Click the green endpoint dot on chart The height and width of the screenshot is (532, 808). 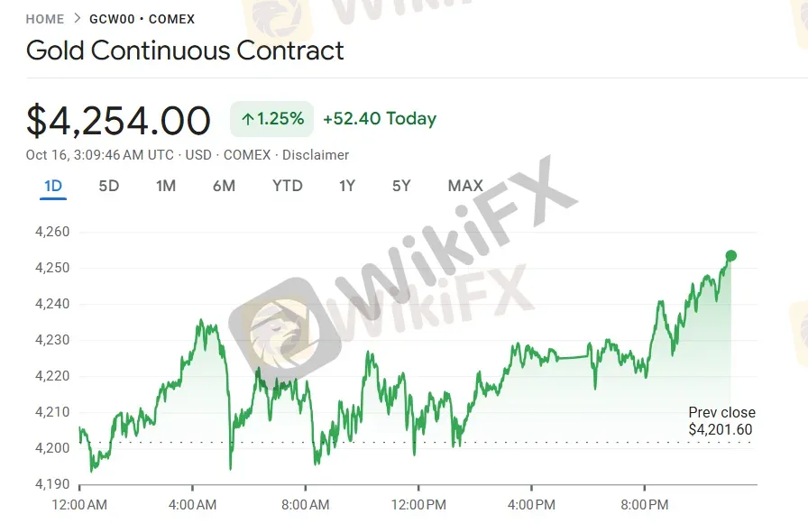click(x=730, y=256)
